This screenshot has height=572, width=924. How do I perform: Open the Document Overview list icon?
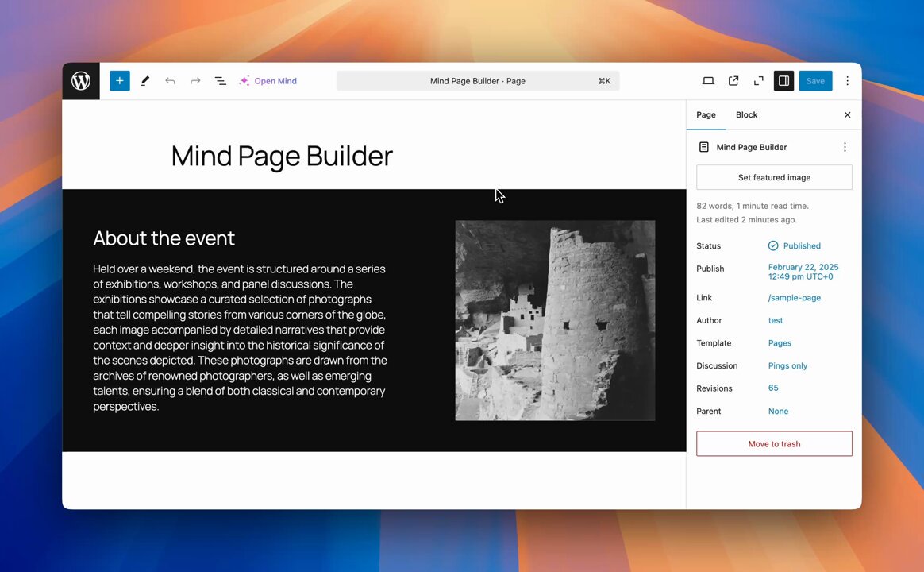(221, 81)
